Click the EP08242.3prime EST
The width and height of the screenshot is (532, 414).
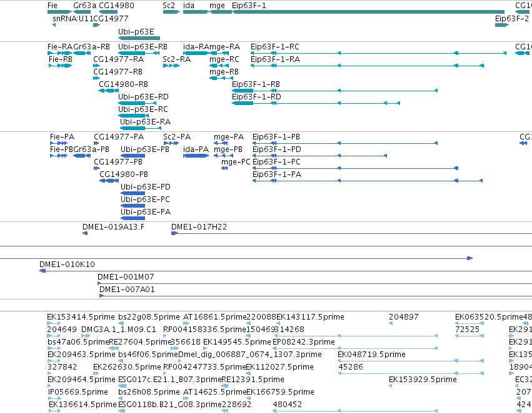point(355,348)
